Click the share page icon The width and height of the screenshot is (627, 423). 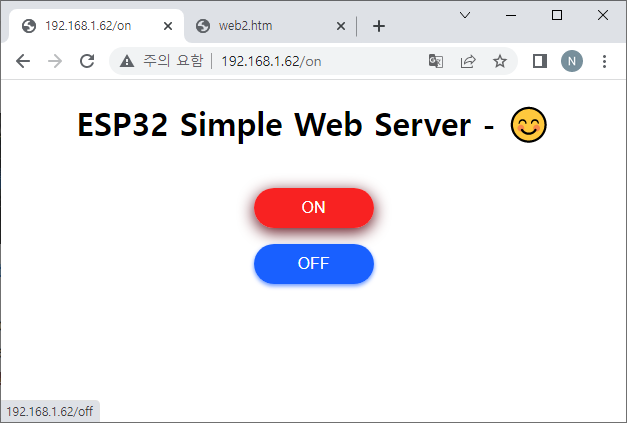468,61
